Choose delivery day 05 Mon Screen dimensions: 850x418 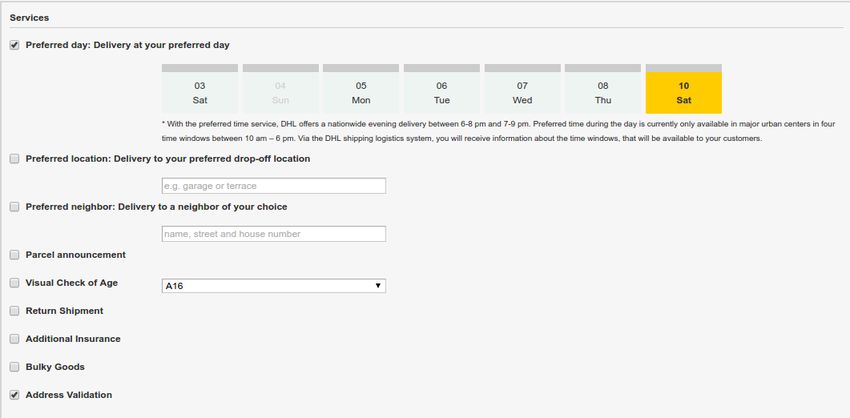coord(361,89)
